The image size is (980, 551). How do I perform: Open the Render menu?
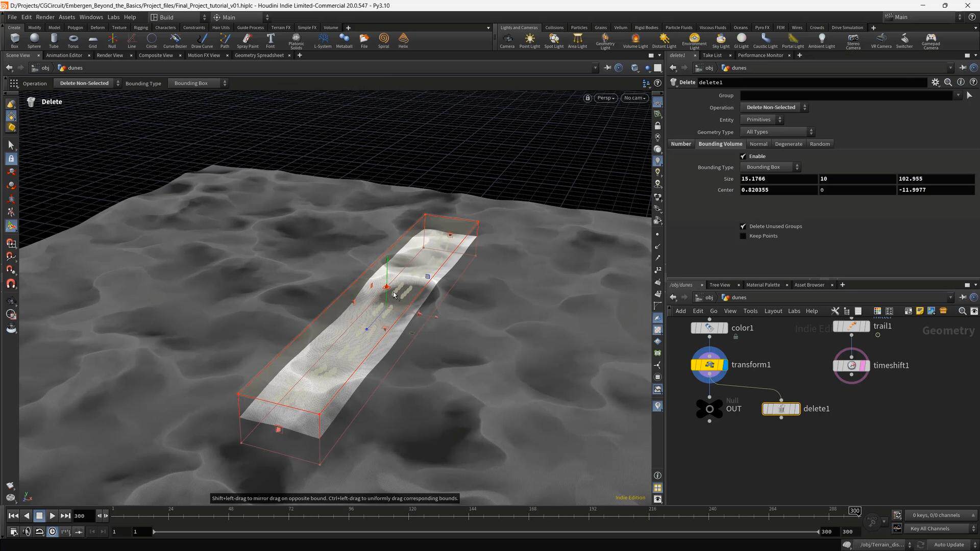tap(45, 17)
